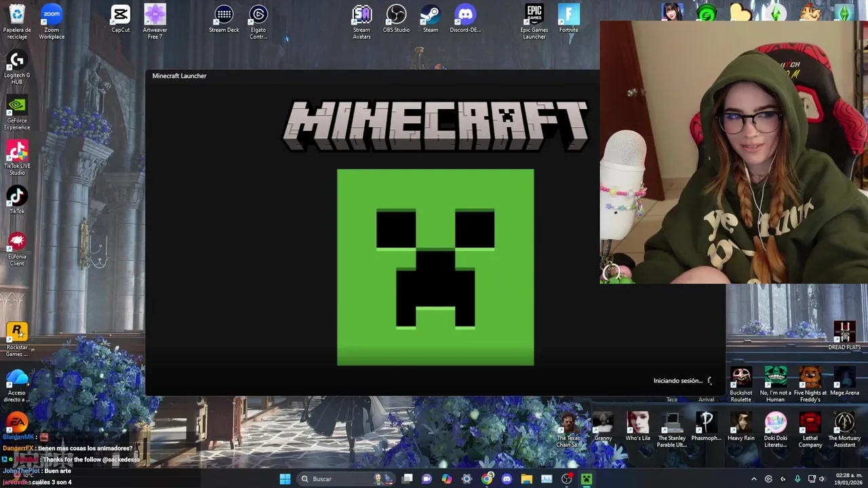Open the clock showing 02:28 a. m.
Image resolution: width=868 pixels, height=488 pixels.
coord(847,479)
